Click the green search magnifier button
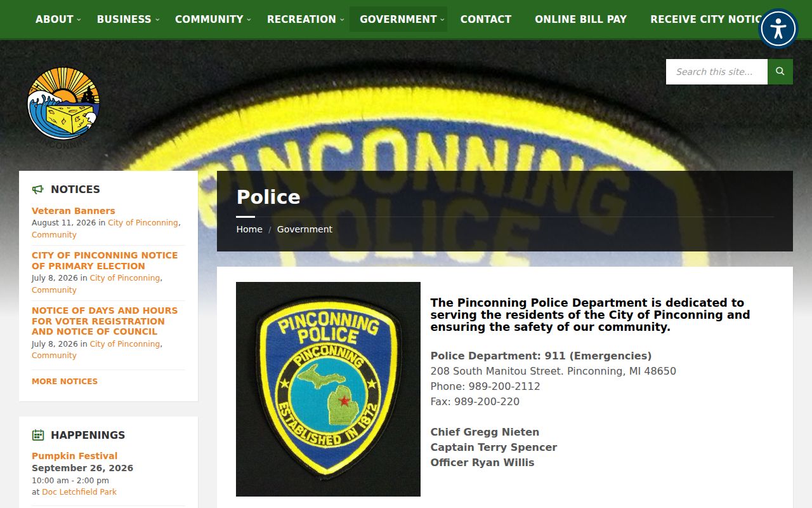The width and height of the screenshot is (812, 508). tap(780, 72)
